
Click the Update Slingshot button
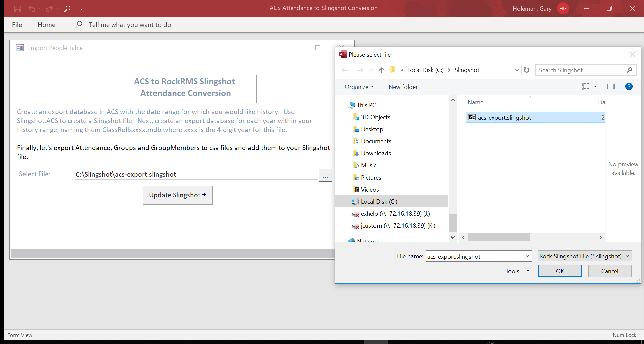tap(178, 195)
